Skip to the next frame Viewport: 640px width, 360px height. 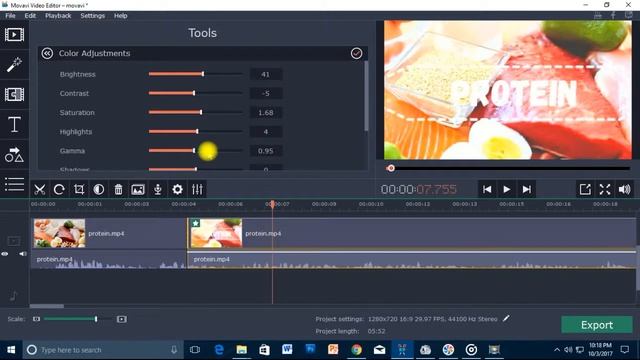[x=527, y=189]
